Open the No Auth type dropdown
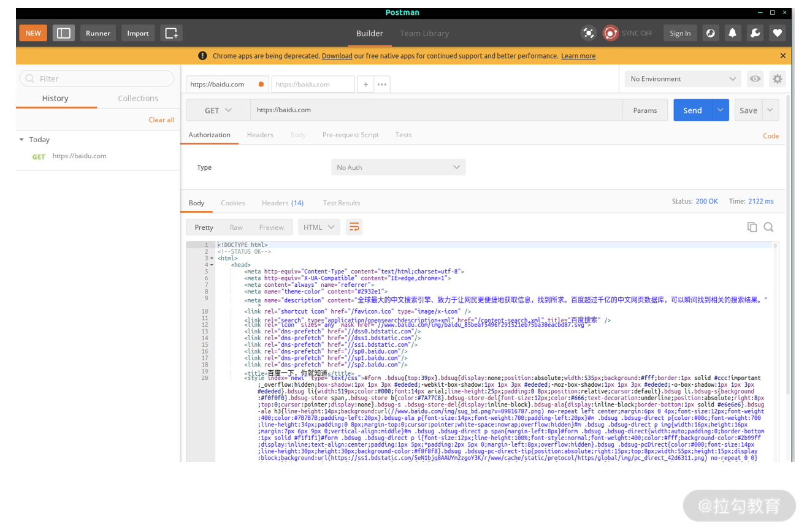Image resolution: width=807 pixels, height=532 pixels. (399, 167)
